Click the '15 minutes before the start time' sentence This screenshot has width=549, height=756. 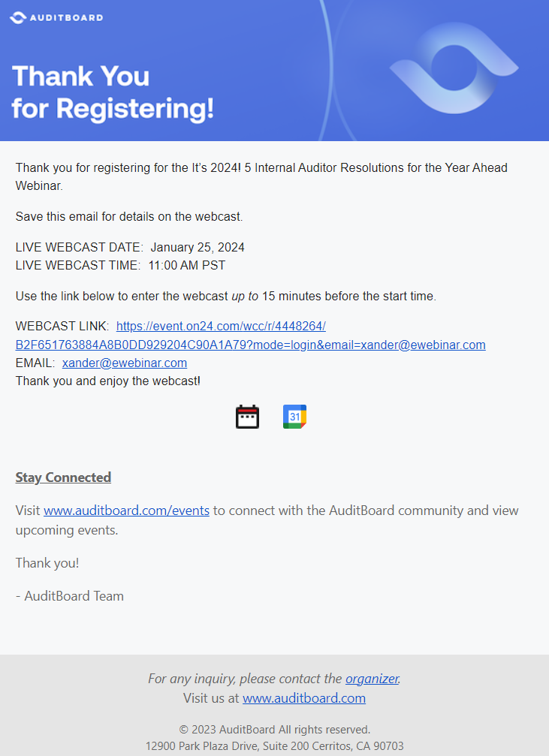pos(225,296)
